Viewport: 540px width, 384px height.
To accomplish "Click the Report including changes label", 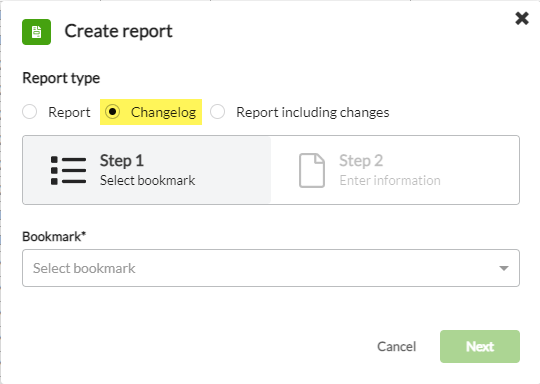I will [x=313, y=112].
